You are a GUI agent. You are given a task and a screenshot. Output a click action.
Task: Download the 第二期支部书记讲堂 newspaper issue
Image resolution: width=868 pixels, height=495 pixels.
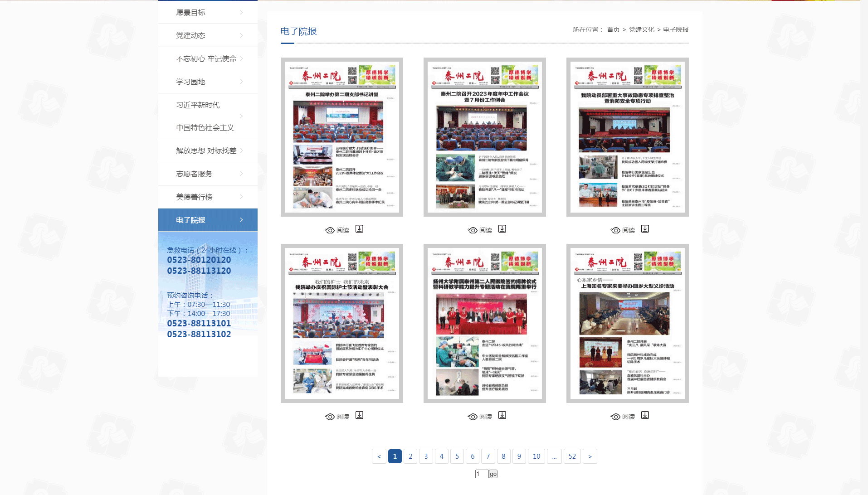coord(359,229)
